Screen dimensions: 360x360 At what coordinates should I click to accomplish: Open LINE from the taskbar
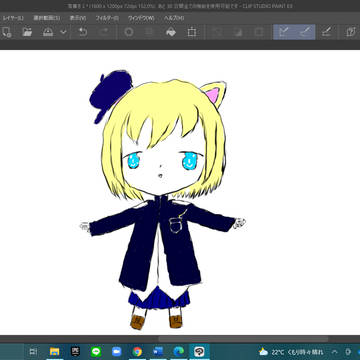click(96, 352)
